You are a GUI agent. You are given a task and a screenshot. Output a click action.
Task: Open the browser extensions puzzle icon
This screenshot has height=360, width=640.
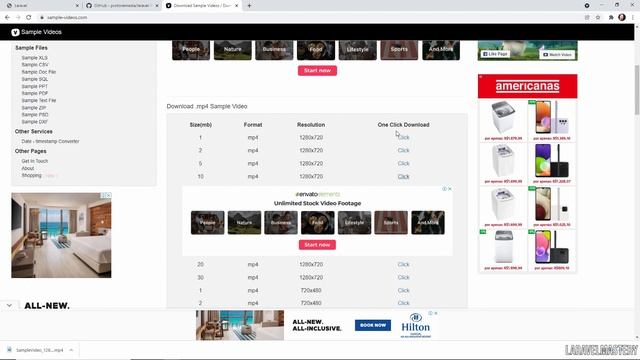pyautogui.click(x=611, y=18)
